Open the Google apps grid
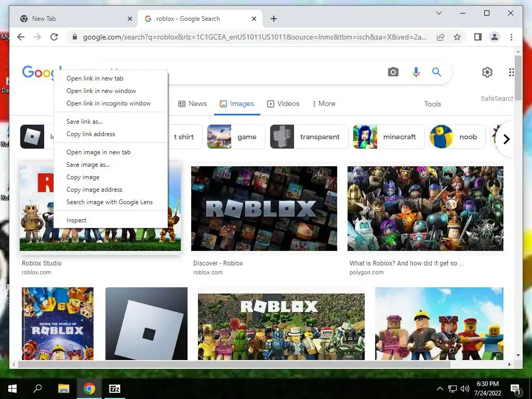The height and width of the screenshot is (399, 532). coord(511,72)
